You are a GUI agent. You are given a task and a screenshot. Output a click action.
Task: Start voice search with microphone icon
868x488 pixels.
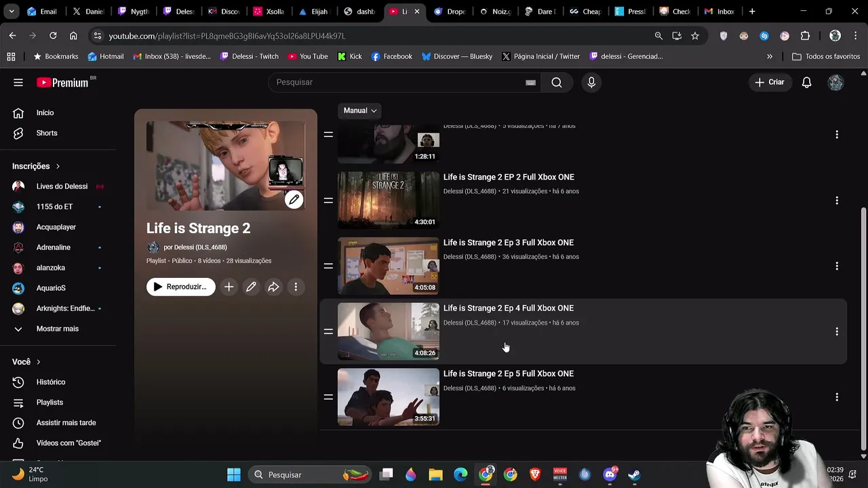[591, 82]
